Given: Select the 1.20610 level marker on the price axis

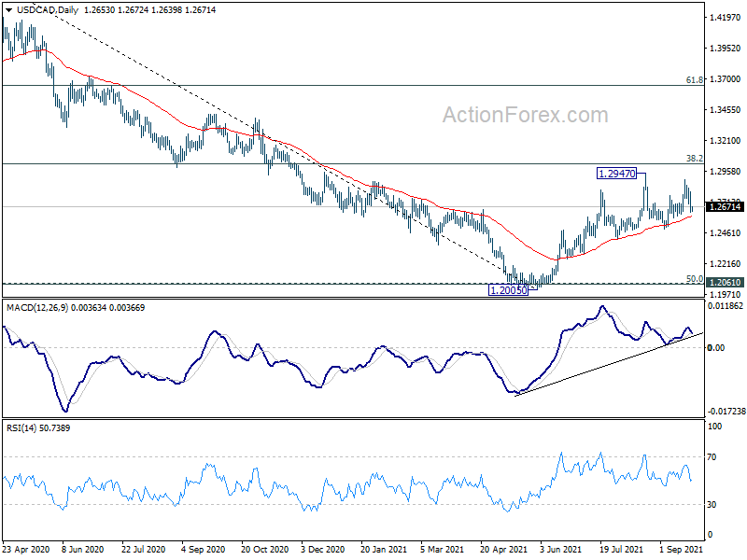Looking at the screenshot, I should [725, 282].
